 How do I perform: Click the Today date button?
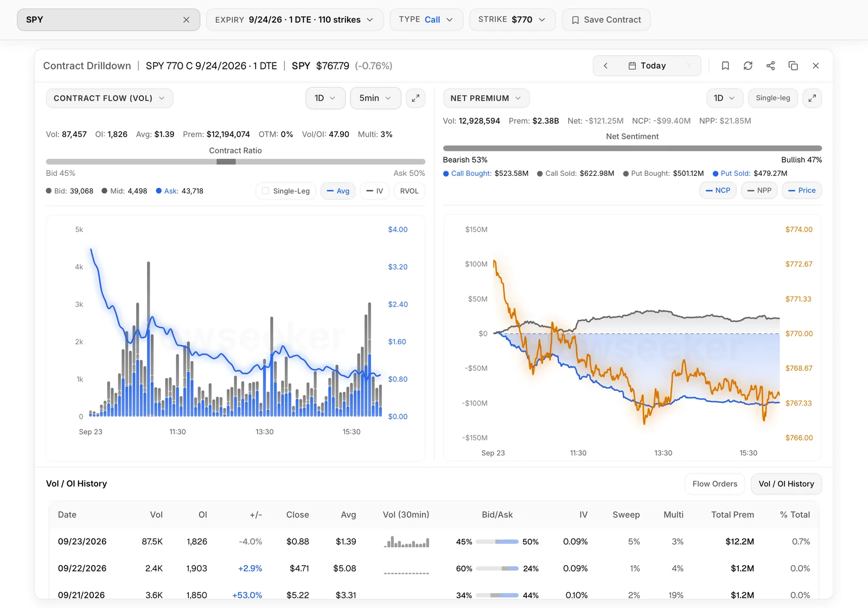coord(647,66)
